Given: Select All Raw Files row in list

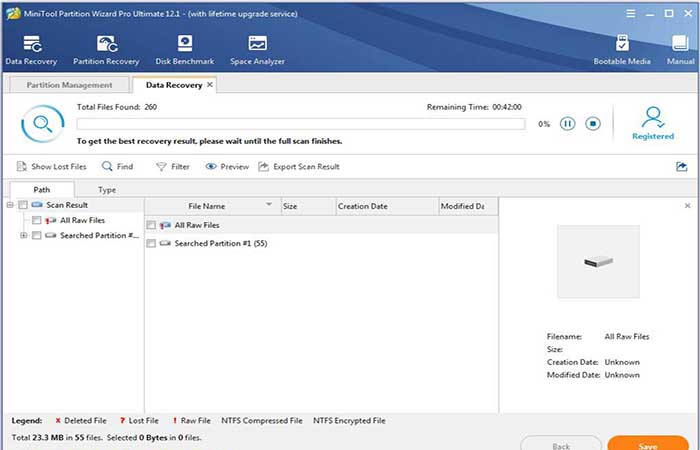Looking at the screenshot, I should click(x=321, y=225).
